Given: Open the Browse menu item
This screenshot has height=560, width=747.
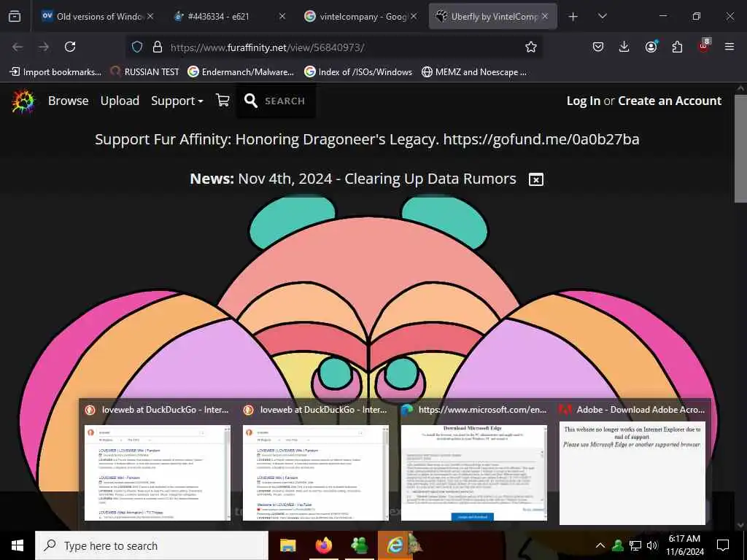Looking at the screenshot, I should click(68, 101).
